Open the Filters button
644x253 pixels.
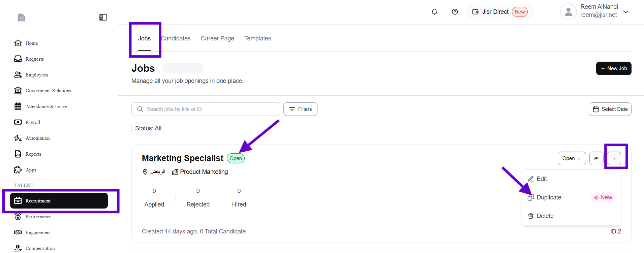300,109
